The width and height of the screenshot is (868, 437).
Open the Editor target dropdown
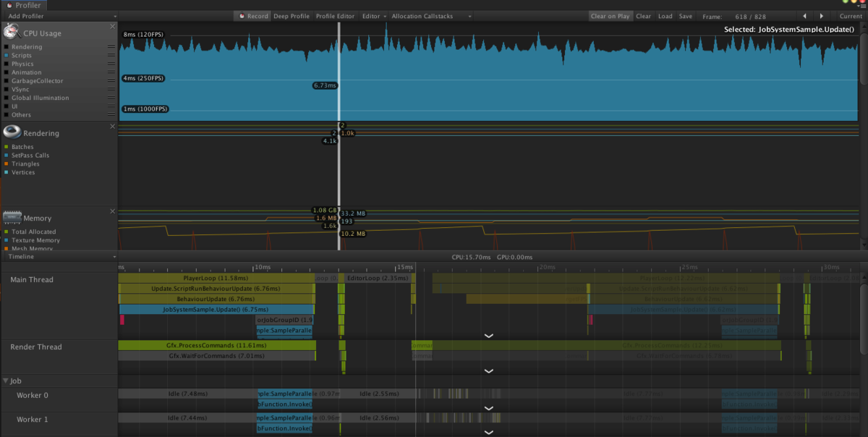tap(375, 16)
